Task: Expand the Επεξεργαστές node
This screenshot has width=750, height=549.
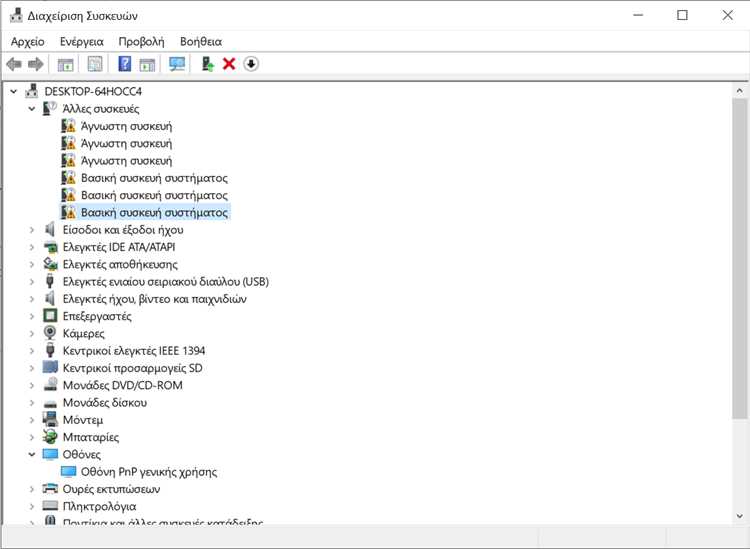Action: pyautogui.click(x=32, y=316)
